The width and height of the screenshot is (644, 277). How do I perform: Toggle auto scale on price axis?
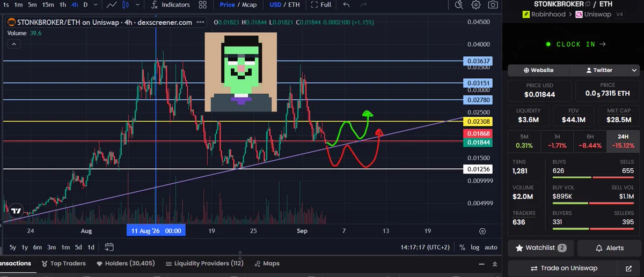point(491,248)
